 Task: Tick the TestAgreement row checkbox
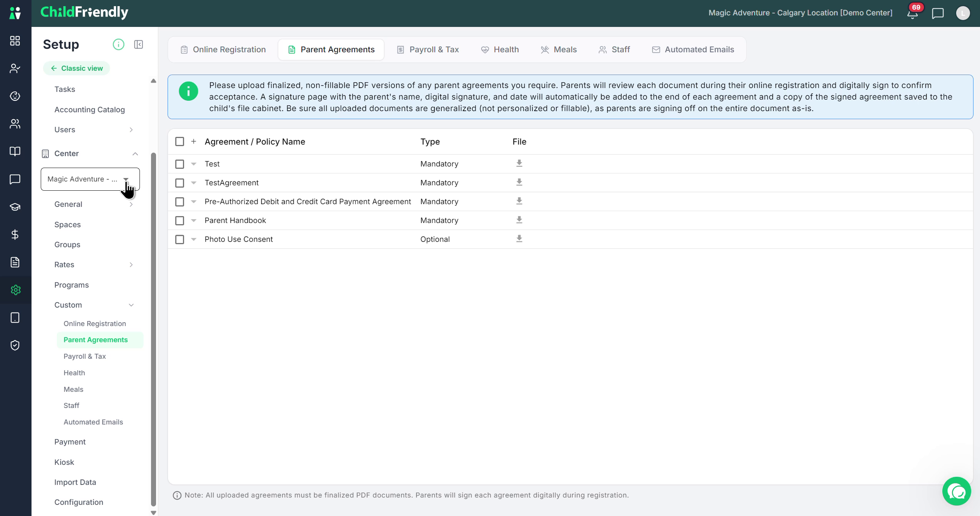(x=179, y=183)
